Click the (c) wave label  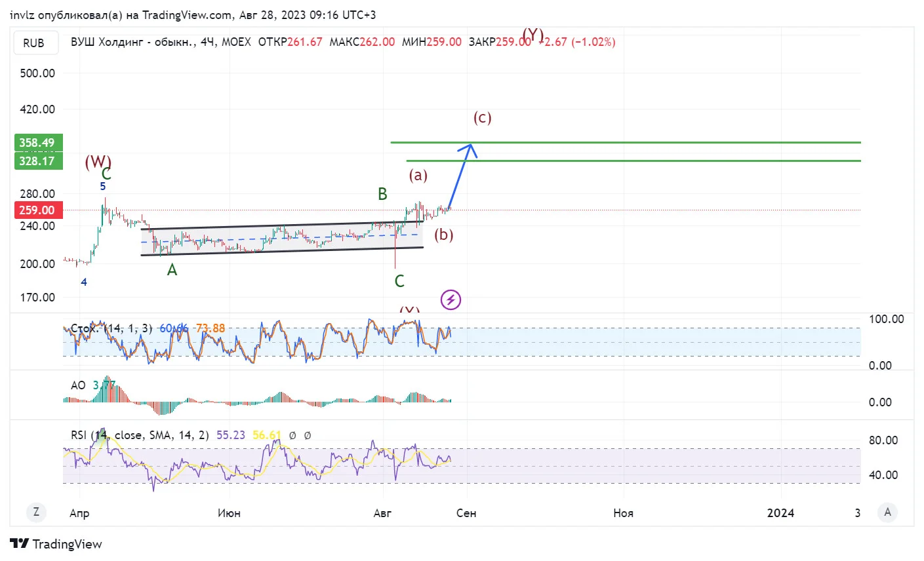[x=483, y=118]
